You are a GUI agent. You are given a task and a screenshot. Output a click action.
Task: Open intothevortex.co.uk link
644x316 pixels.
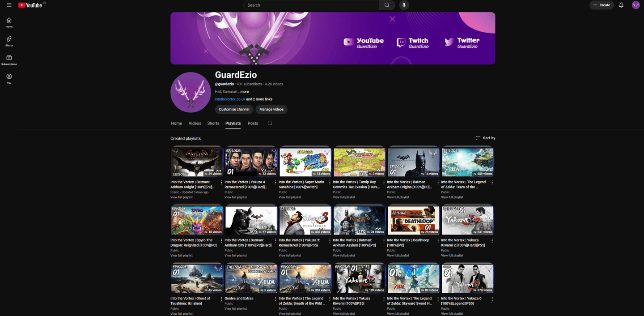(230, 99)
